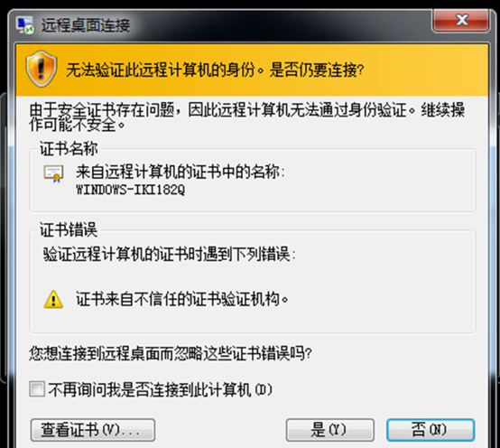Click the 不再询问我是否连接到此计算机 label text
The height and width of the screenshot is (448, 500).
pos(161,389)
